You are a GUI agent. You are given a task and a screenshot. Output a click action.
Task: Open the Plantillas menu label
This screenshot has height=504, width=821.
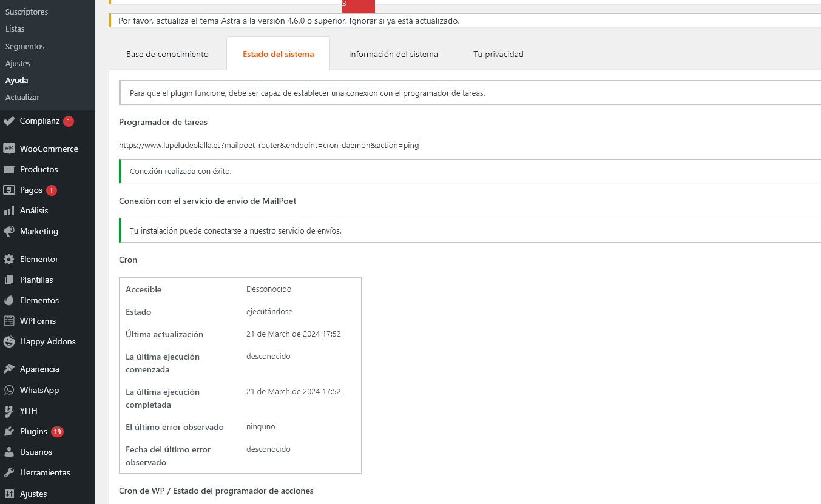tap(36, 280)
